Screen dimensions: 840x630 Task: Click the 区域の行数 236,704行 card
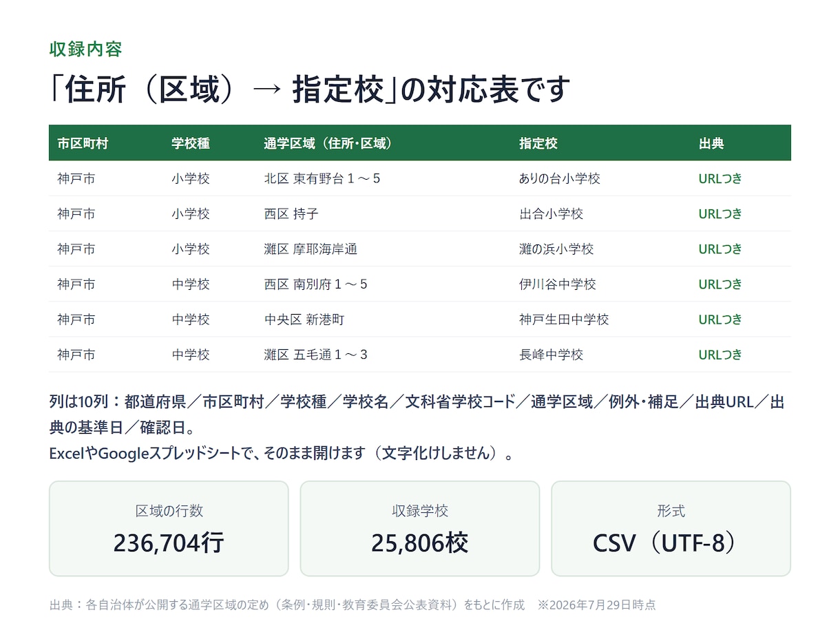tap(169, 528)
